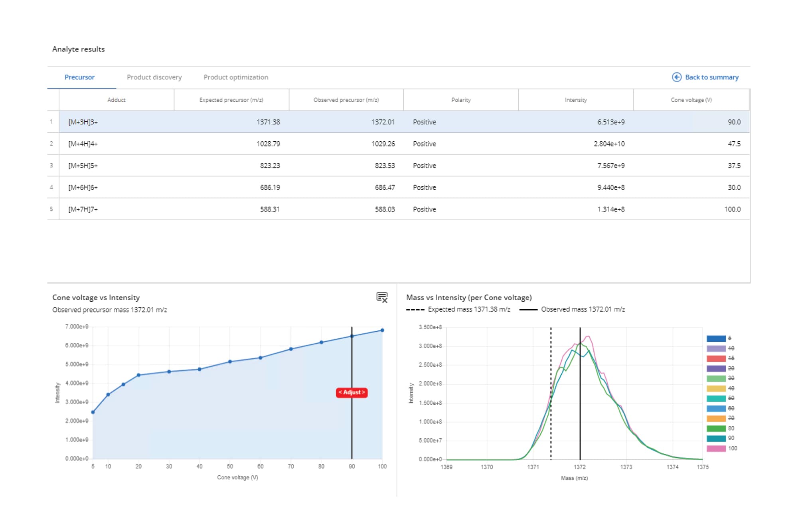Show the crossed-out 10 legend entry
The height and width of the screenshot is (532, 798).
tap(730, 348)
